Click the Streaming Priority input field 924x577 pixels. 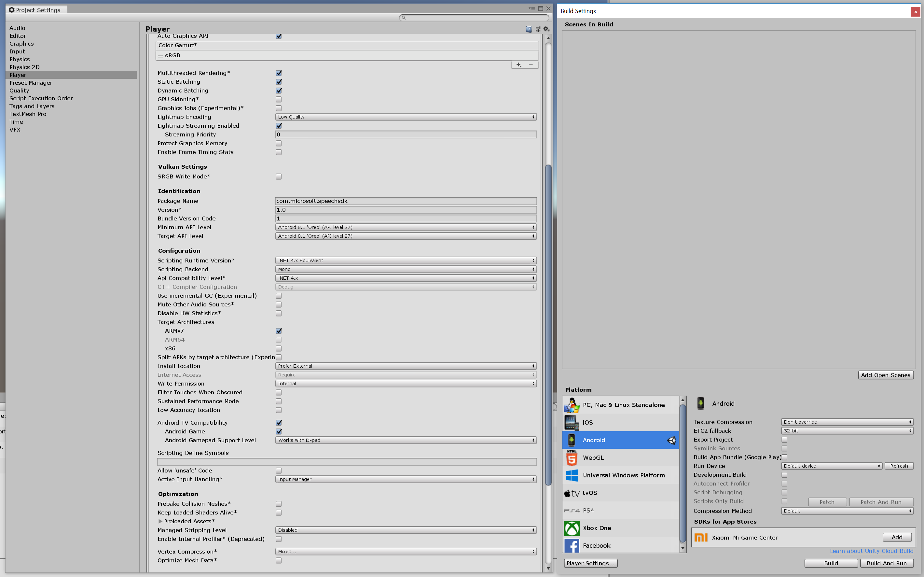pos(406,134)
